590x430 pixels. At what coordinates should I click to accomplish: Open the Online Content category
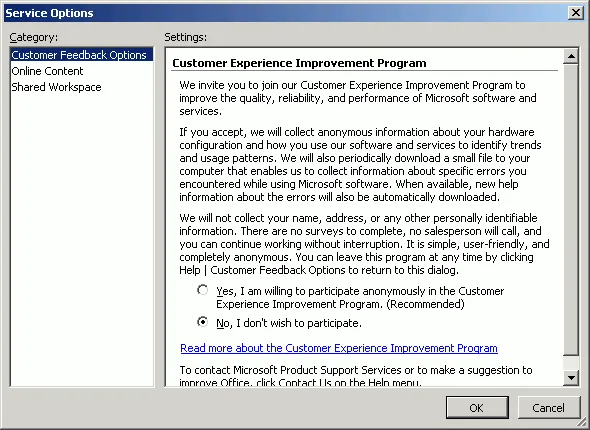click(x=47, y=71)
